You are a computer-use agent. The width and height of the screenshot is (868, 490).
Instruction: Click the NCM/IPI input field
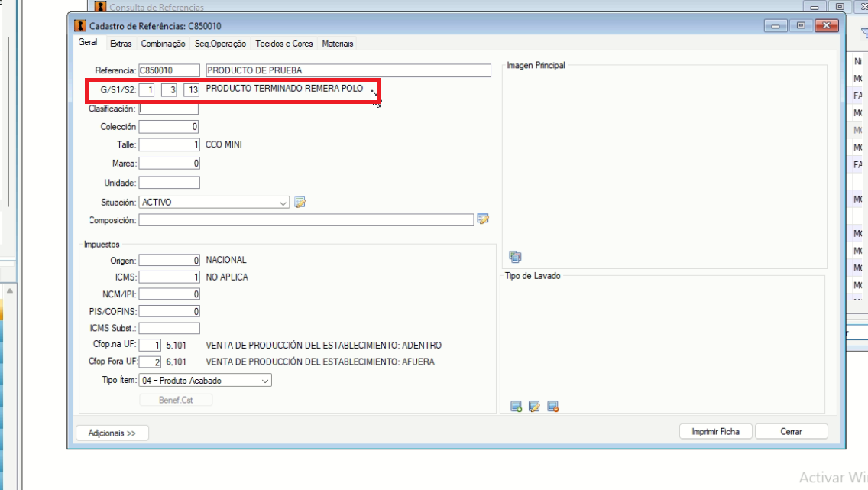(170, 294)
